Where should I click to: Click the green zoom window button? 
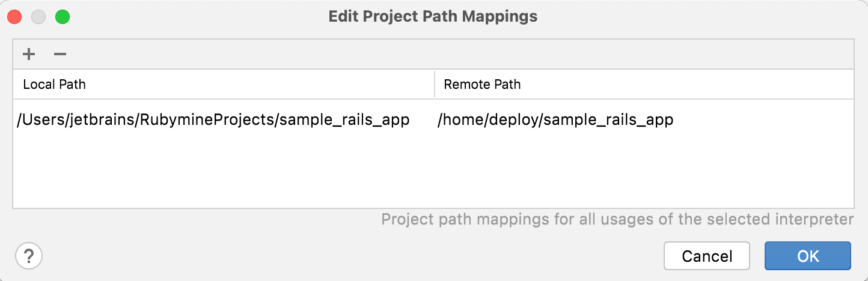click(x=63, y=17)
